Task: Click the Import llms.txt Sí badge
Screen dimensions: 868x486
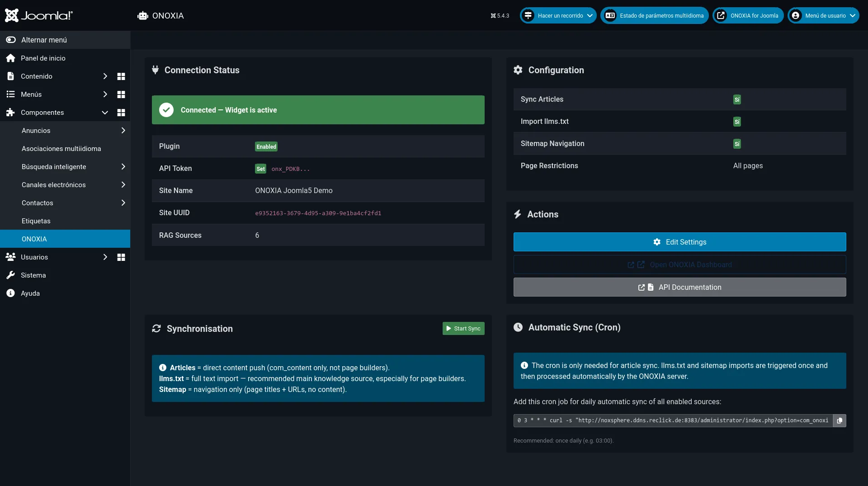Action: [737, 122]
